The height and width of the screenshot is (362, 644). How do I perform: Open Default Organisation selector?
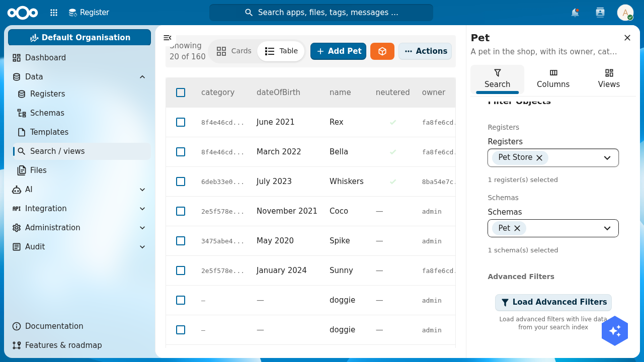click(x=79, y=38)
